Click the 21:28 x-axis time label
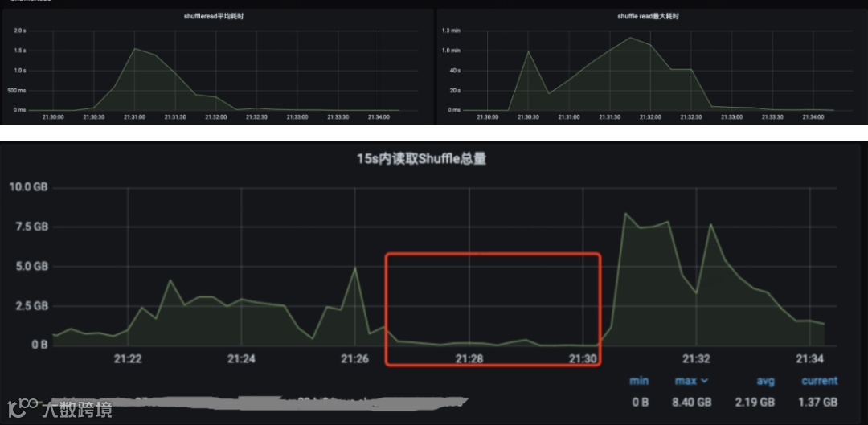Screen dimensions: 868x425 [469, 358]
